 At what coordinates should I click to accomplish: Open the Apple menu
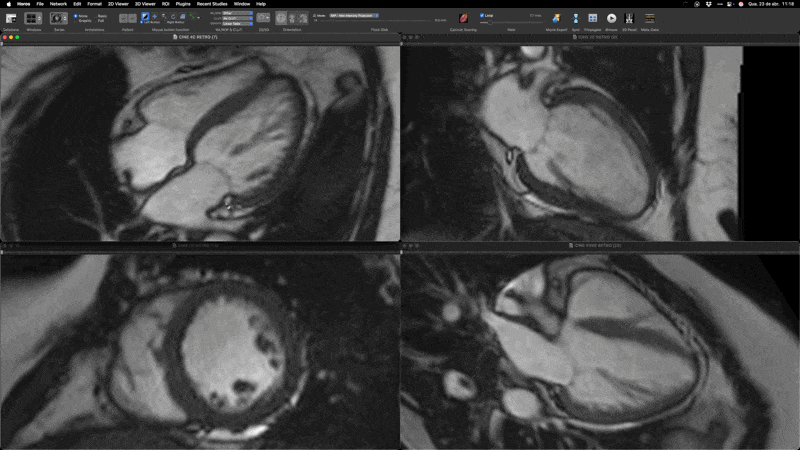pyautogui.click(x=9, y=4)
